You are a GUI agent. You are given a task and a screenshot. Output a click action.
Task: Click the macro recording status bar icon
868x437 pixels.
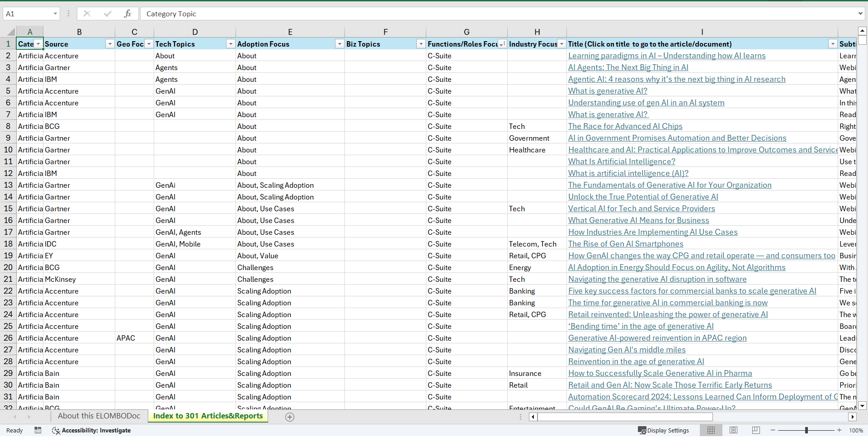(x=38, y=430)
